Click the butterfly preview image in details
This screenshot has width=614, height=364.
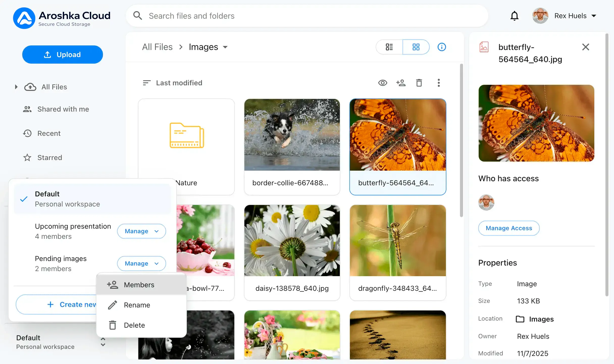(x=536, y=123)
